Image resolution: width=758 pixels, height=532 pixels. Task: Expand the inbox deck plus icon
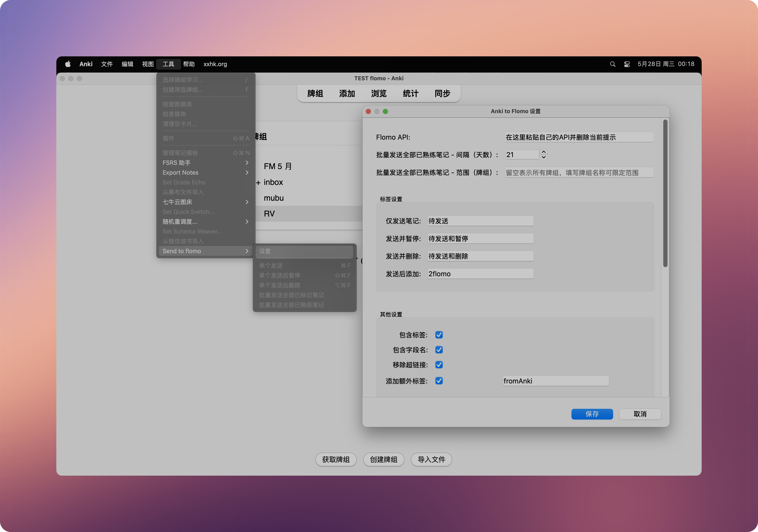258,183
